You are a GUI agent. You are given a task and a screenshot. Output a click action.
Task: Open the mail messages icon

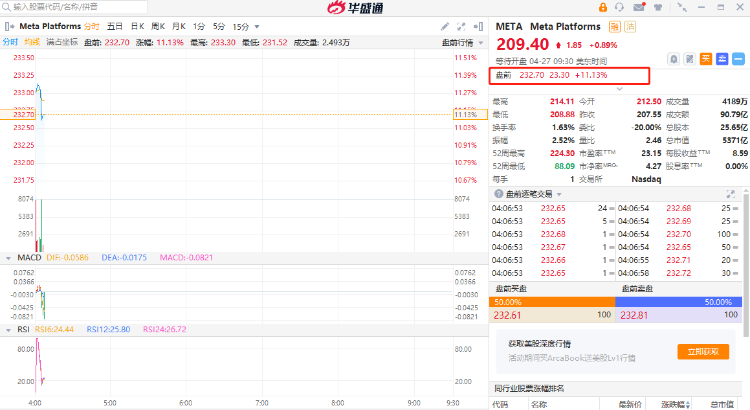639,7
